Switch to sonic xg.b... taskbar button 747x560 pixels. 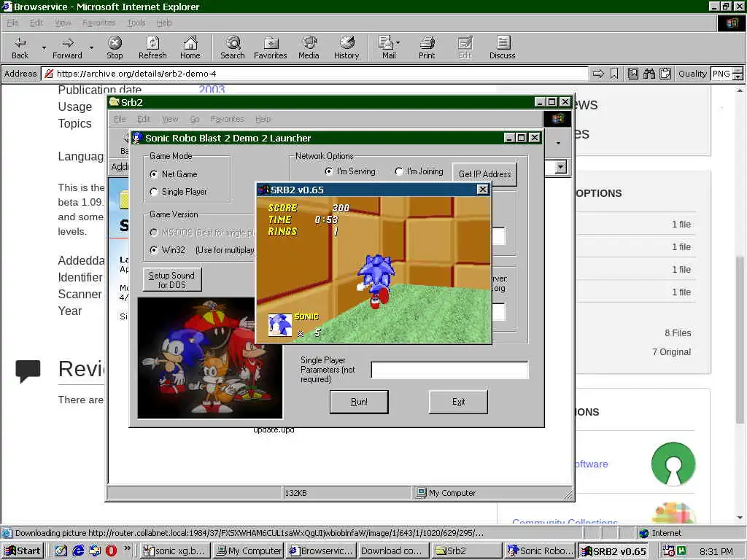pyautogui.click(x=175, y=551)
